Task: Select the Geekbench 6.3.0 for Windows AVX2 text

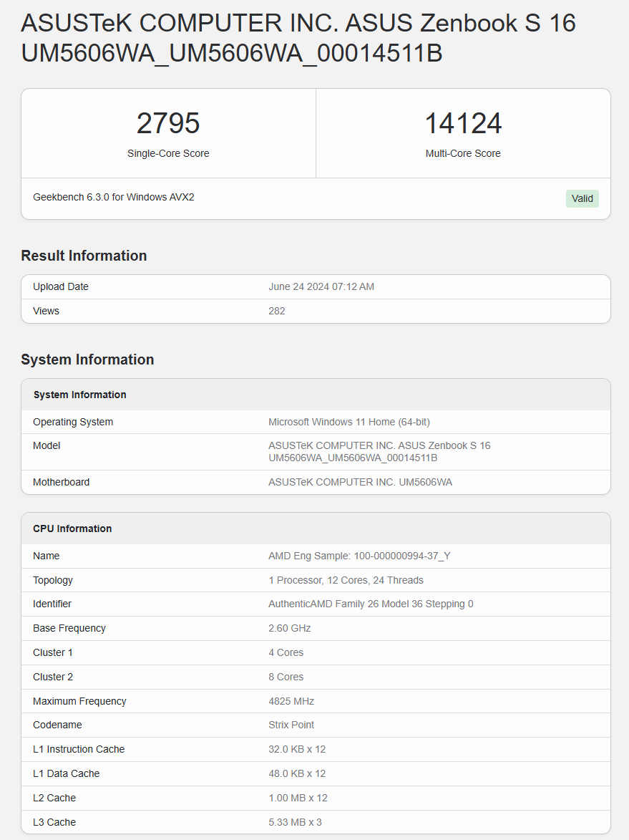Action: click(114, 197)
